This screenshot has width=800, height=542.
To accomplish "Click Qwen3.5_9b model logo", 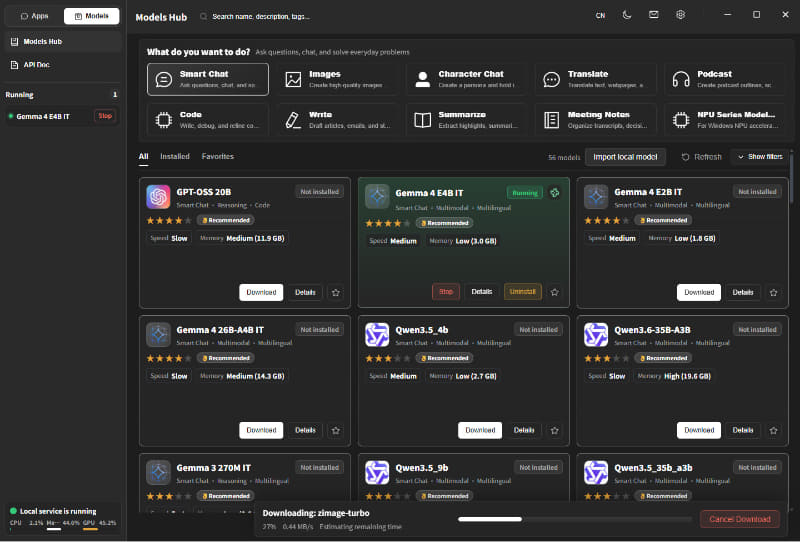I will (377, 473).
